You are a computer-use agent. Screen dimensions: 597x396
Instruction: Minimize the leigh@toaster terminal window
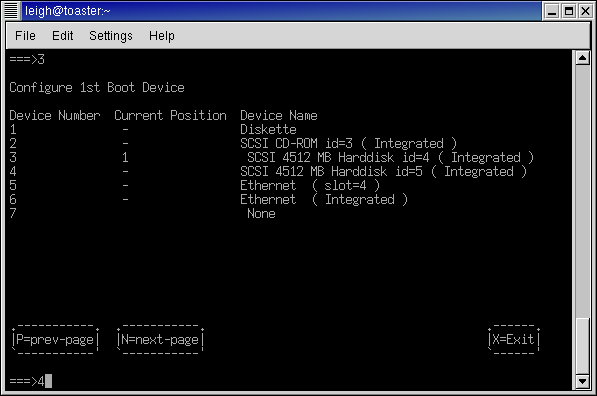tap(552, 11)
